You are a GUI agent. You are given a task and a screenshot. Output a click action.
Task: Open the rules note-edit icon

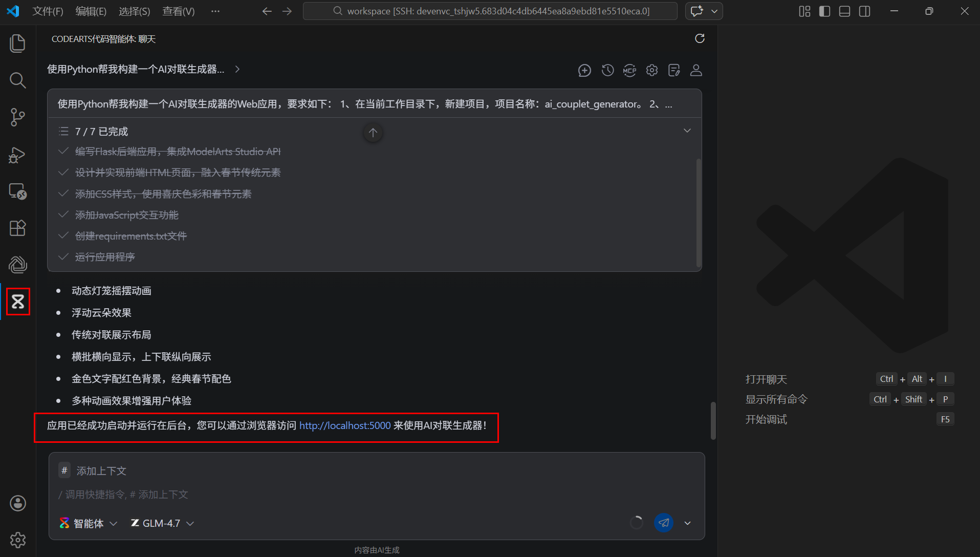(x=674, y=71)
